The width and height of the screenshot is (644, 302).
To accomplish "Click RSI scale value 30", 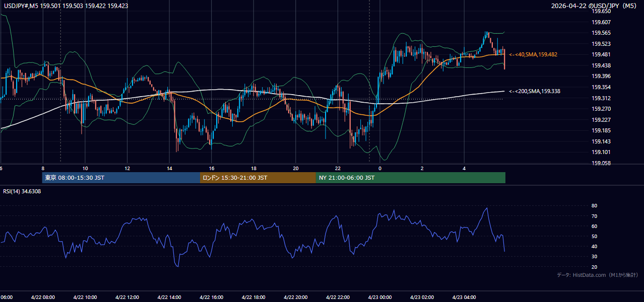I will [x=595, y=256].
